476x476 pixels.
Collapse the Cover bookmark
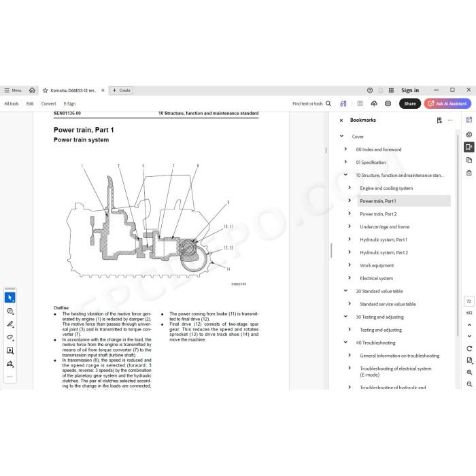coord(341,136)
